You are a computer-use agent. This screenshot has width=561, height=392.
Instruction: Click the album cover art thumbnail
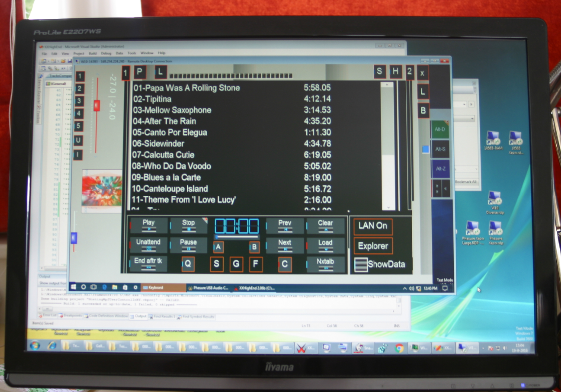click(x=102, y=191)
